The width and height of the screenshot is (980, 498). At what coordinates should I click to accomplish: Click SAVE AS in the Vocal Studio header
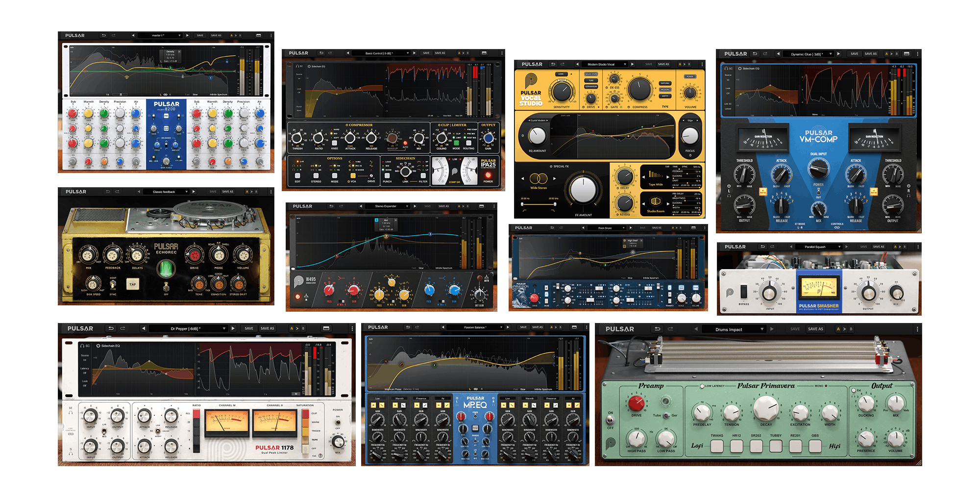[x=663, y=64]
